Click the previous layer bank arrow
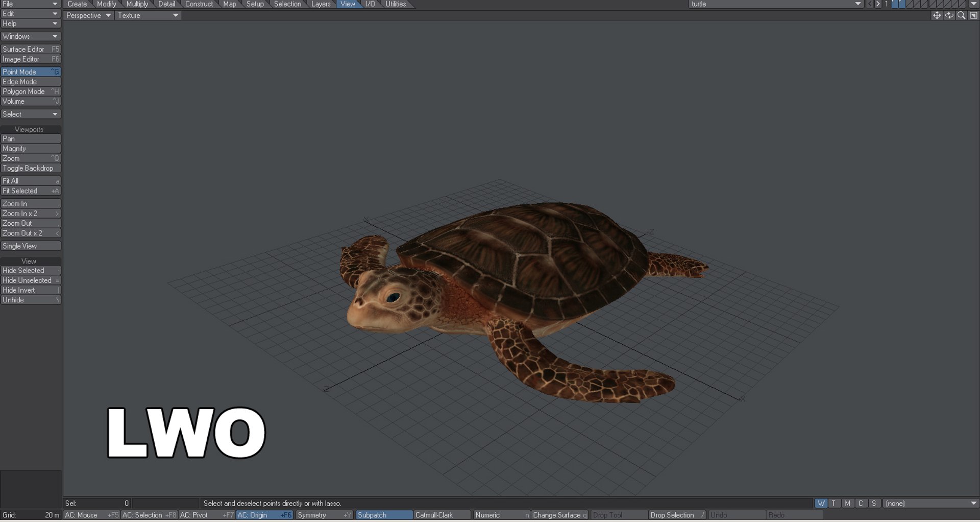 click(x=870, y=4)
